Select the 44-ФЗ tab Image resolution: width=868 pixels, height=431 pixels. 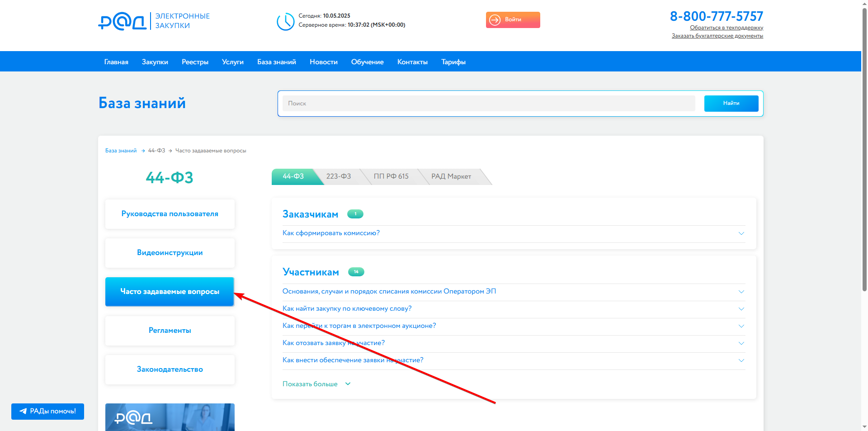coord(293,176)
